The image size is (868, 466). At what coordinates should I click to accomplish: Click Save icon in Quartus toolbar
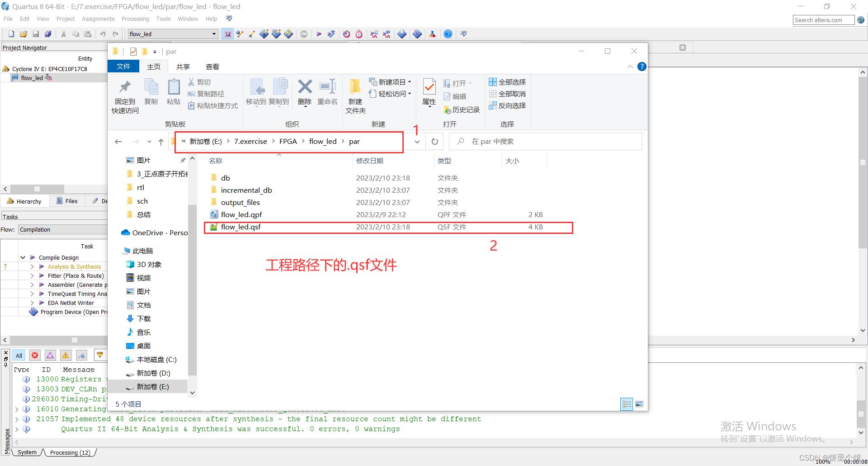pyautogui.click(x=36, y=34)
